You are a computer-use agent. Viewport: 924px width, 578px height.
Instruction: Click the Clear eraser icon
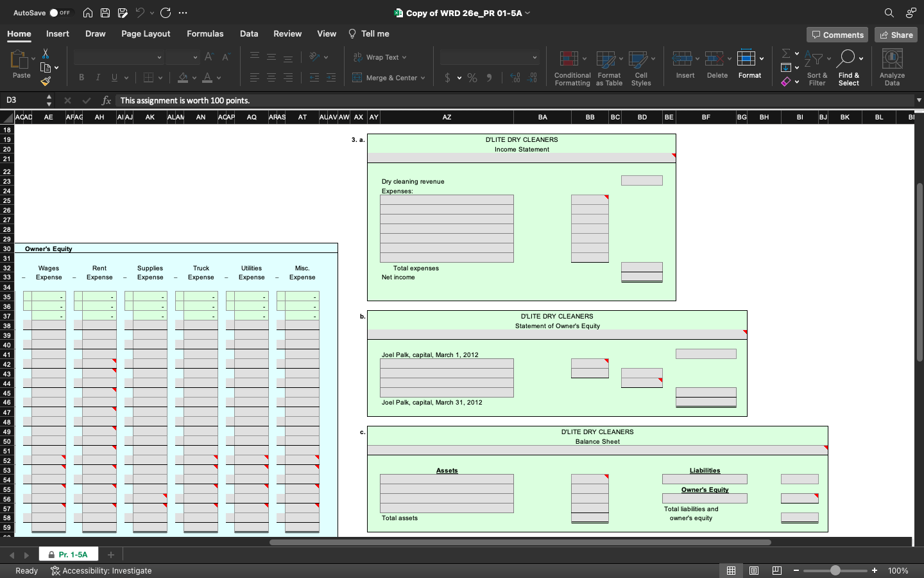[x=786, y=82]
